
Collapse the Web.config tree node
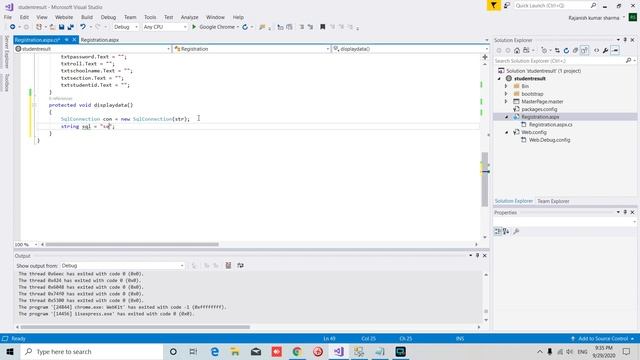507,133
